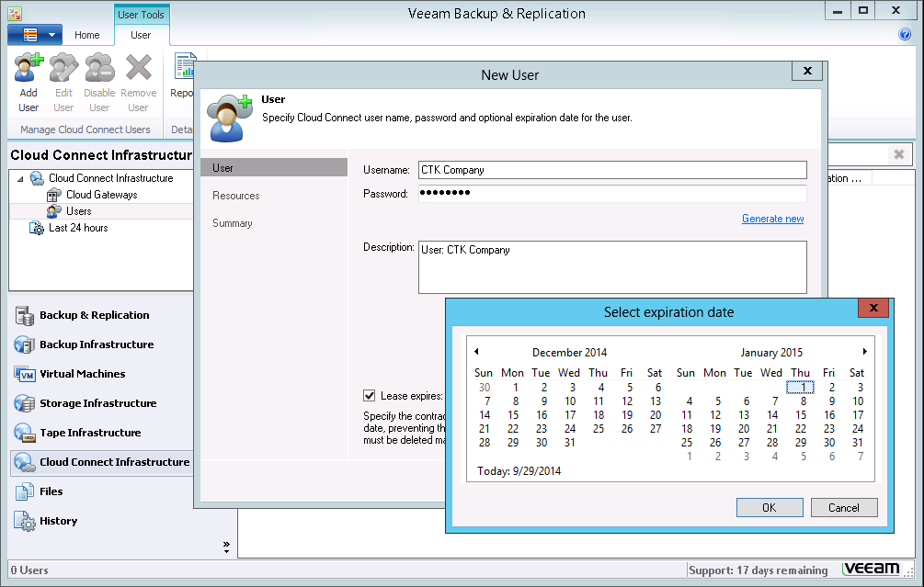Select the Resources wizard step
The width and height of the screenshot is (924, 587).
[235, 196]
